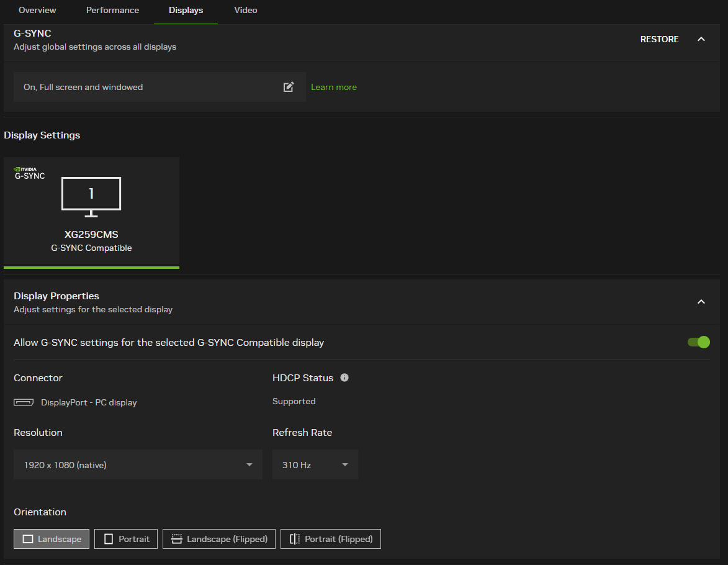Click the HDCP 'Supported' status text
The height and width of the screenshot is (565, 728).
point(294,401)
